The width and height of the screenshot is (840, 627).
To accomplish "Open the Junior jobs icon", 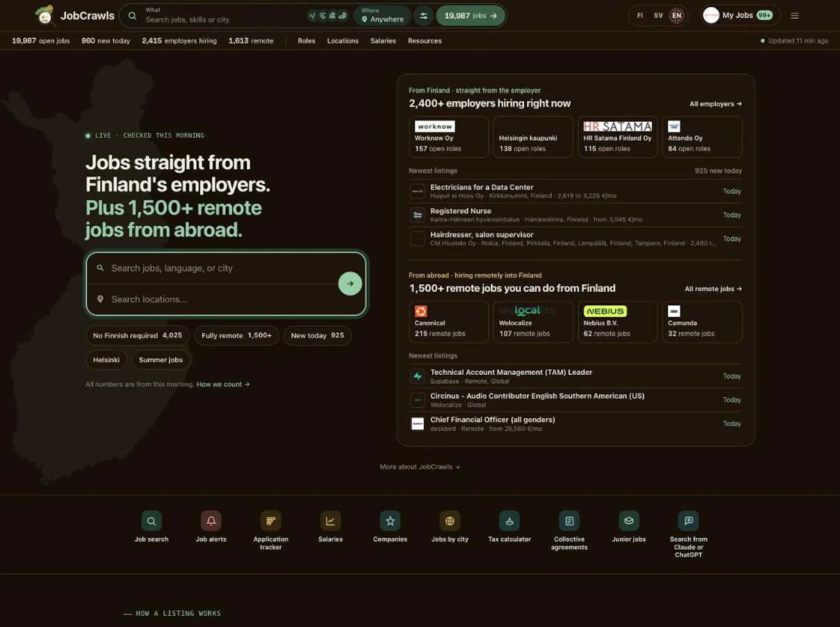I will tap(629, 520).
